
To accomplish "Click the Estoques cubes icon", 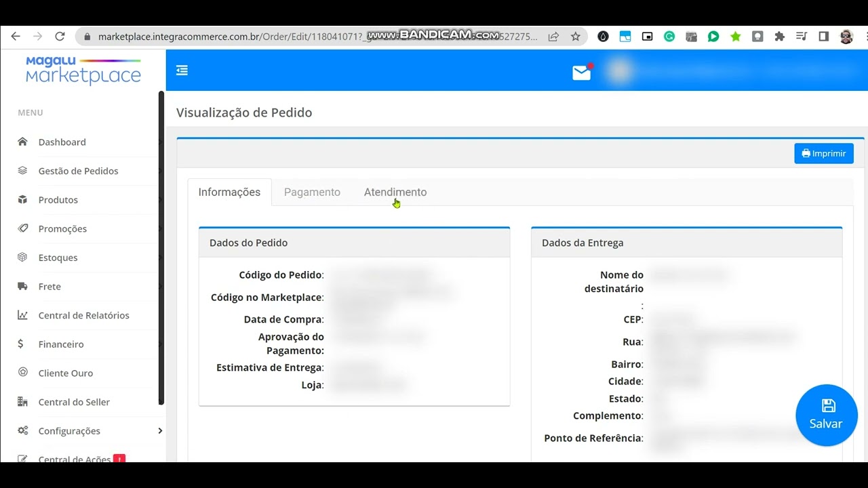I will click(22, 258).
